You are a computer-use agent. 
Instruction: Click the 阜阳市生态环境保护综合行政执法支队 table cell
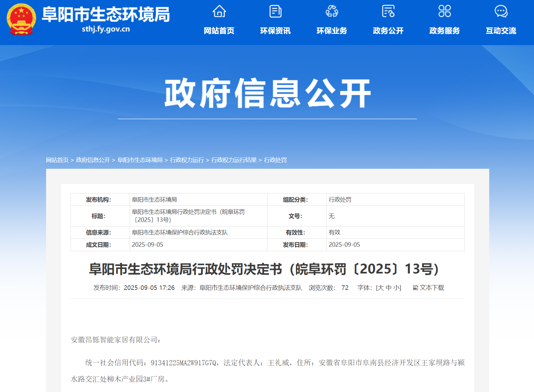tap(180, 233)
